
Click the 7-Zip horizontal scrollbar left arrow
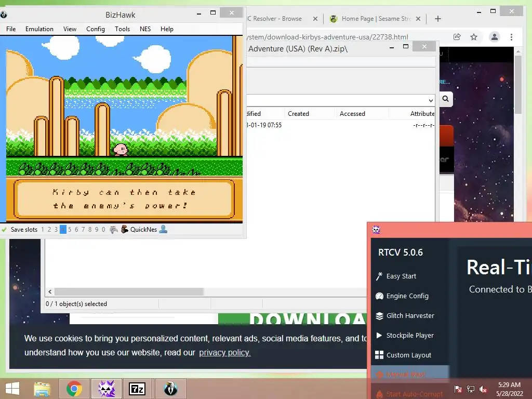50,292
